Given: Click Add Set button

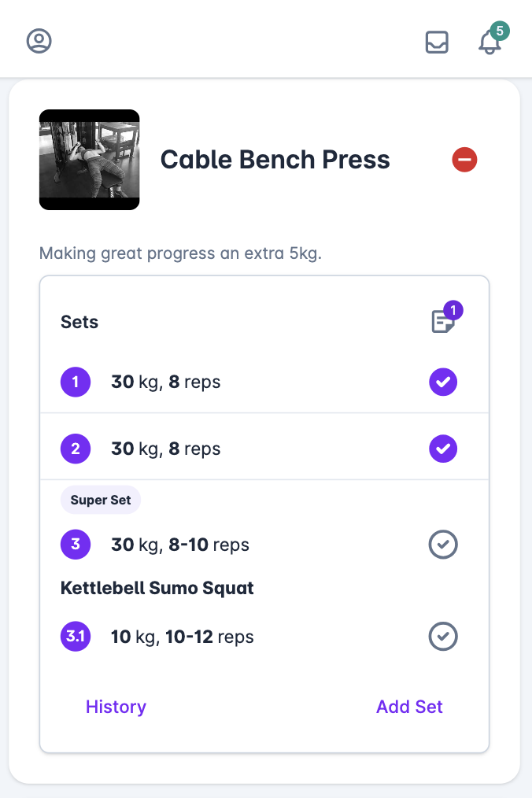Looking at the screenshot, I should tap(409, 707).
